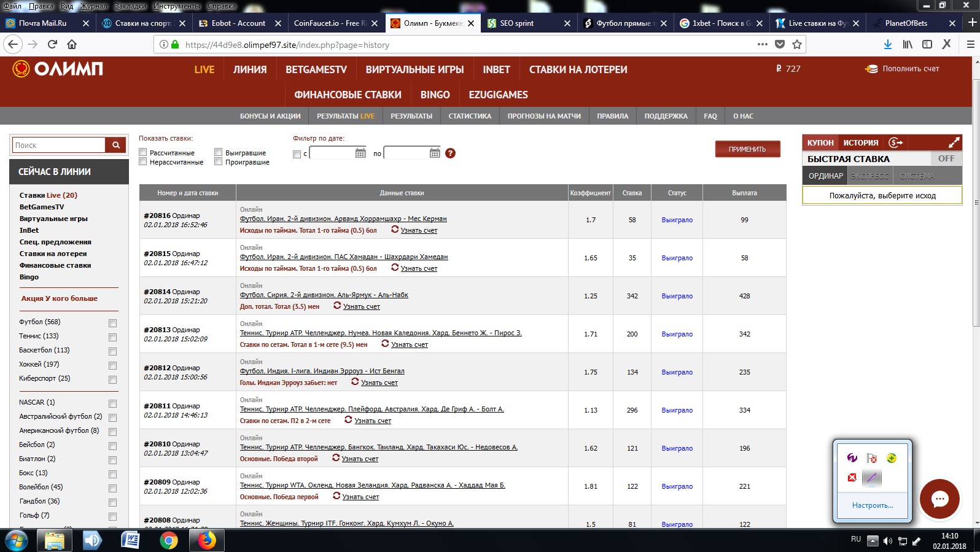Tick the Хоккей (197) checkbox

[x=112, y=365]
